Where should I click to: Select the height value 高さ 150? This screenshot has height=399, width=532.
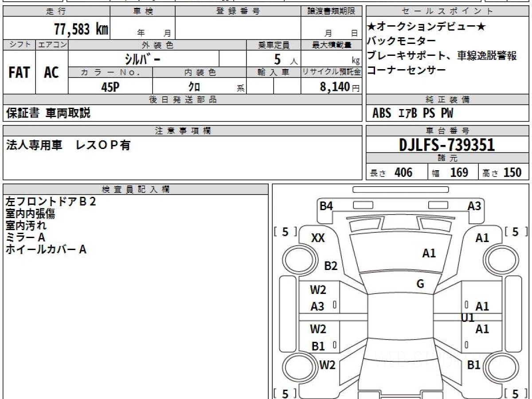(x=502, y=172)
